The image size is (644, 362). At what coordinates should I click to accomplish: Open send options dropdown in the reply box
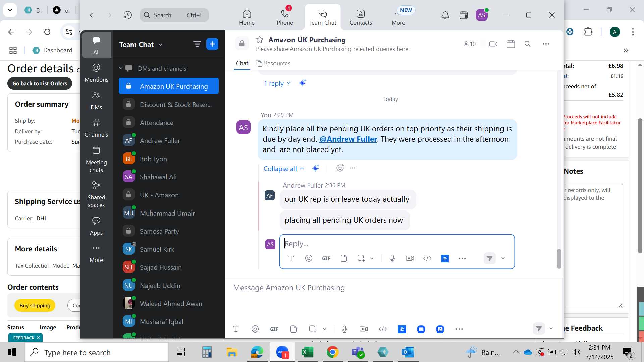click(x=503, y=258)
